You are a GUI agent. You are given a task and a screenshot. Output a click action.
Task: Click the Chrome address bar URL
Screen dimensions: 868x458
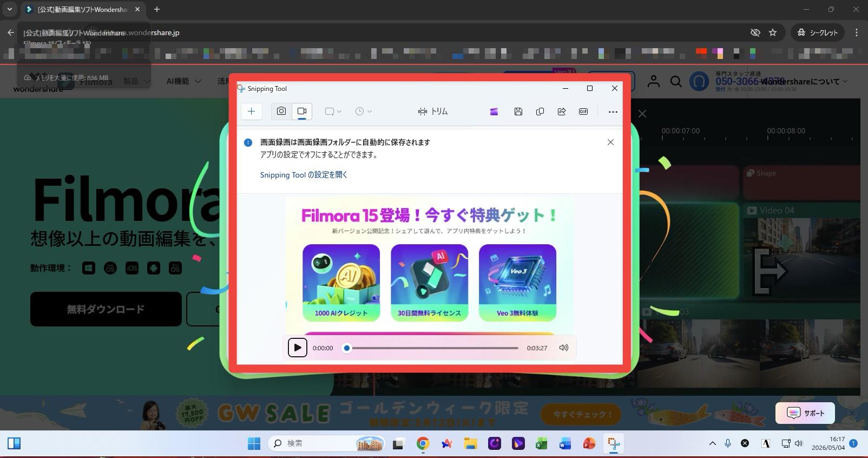141,32
